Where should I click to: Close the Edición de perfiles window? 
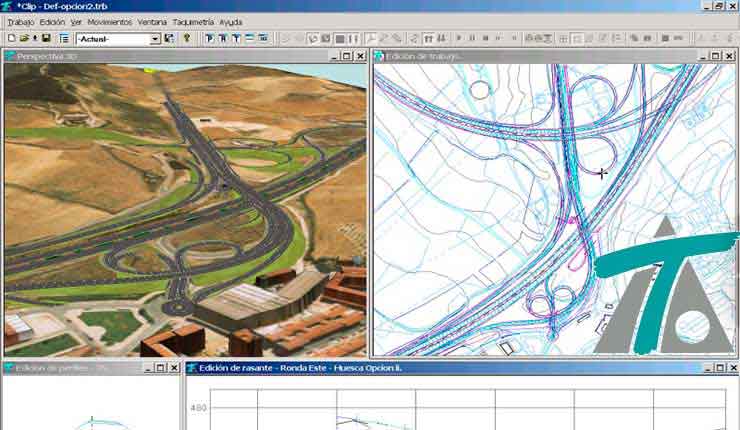pos(174,368)
